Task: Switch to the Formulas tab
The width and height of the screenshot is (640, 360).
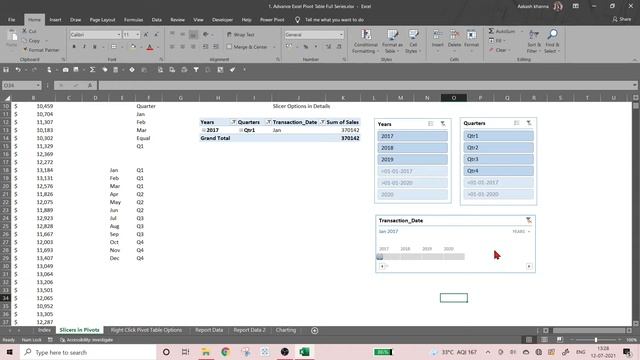Action: tap(133, 20)
